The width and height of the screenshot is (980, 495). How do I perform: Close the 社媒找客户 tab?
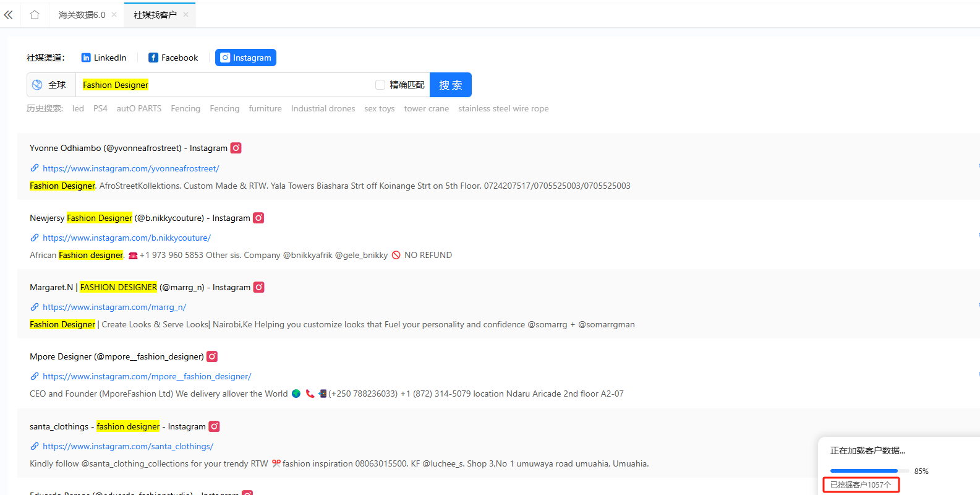tap(185, 15)
